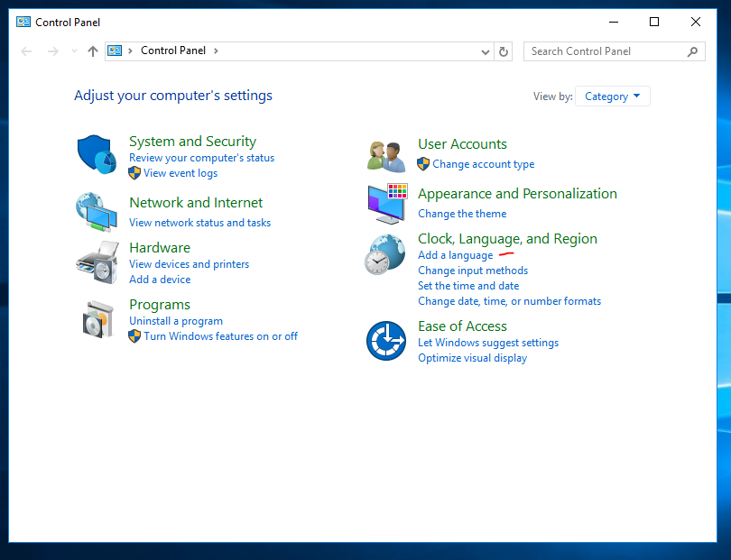Click Change account type link
Image resolution: width=731 pixels, height=560 pixels.
tap(484, 164)
